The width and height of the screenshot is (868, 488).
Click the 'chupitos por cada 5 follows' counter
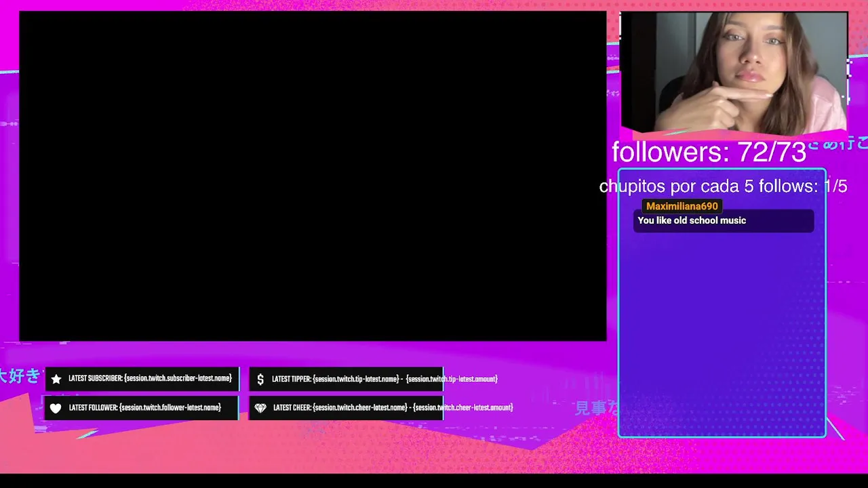point(723,186)
